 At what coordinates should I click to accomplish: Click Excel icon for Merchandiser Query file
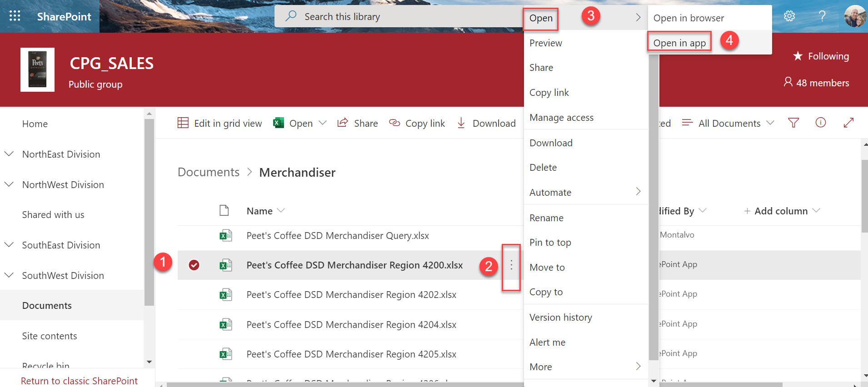(x=226, y=235)
